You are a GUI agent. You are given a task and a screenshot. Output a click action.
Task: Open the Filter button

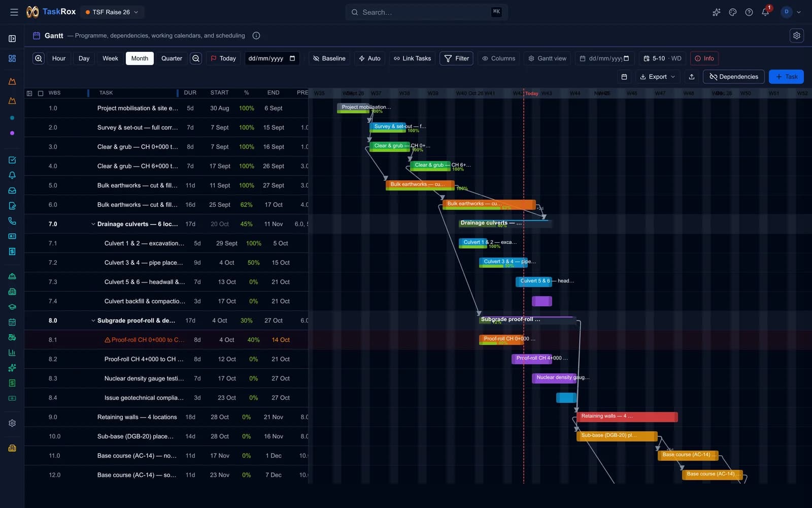point(457,58)
